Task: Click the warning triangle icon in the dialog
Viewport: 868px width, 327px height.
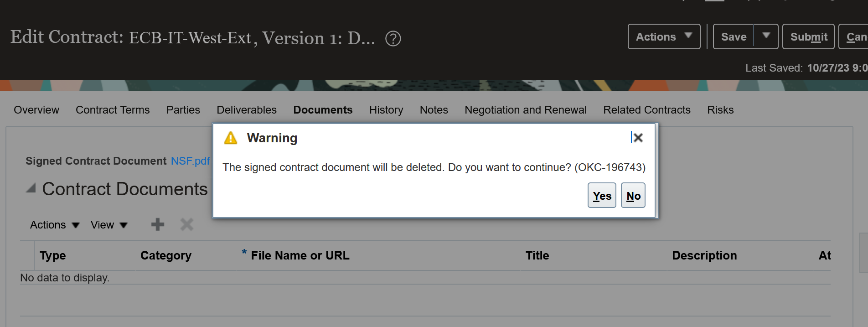Action: [x=231, y=137]
